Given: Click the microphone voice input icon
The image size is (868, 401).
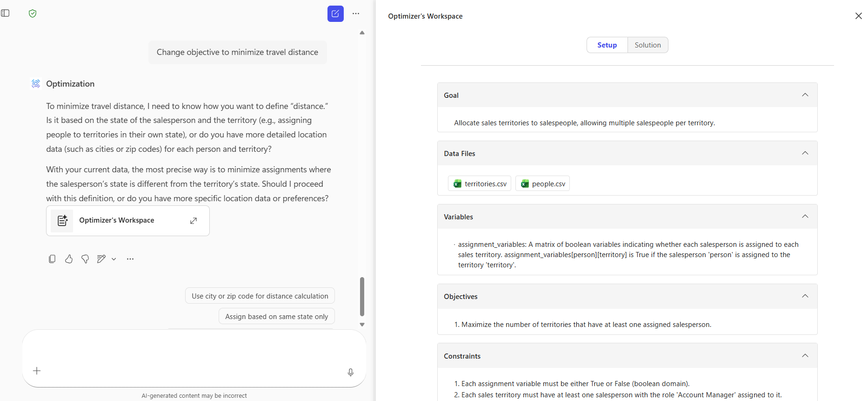Looking at the screenshot, I should click(351, 372).
